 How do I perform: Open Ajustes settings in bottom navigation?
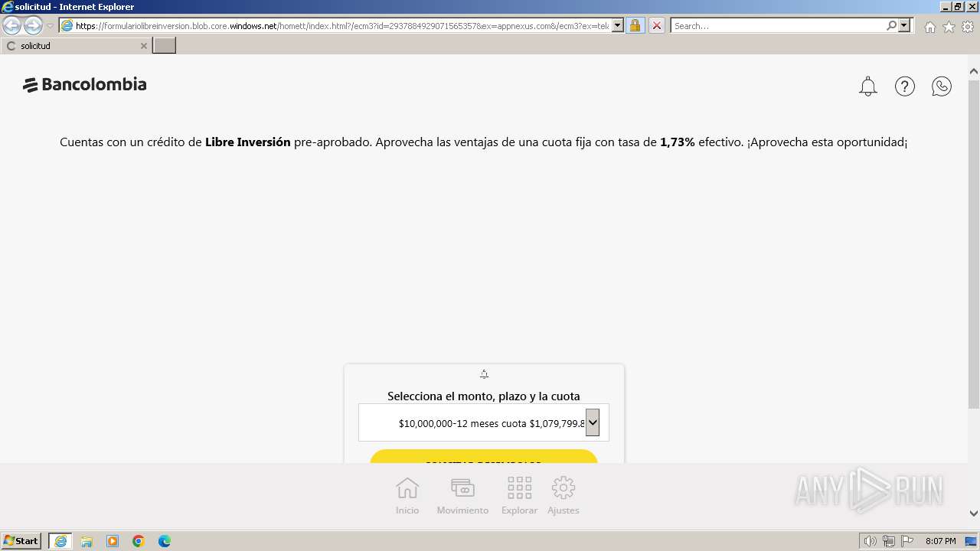[563, 495]
